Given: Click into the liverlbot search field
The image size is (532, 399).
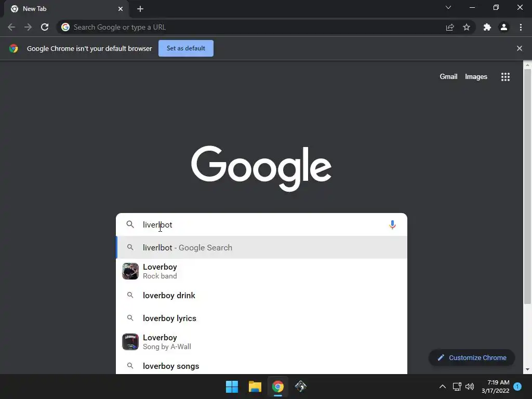Looking at the screenshot, I should click(261, 224).
